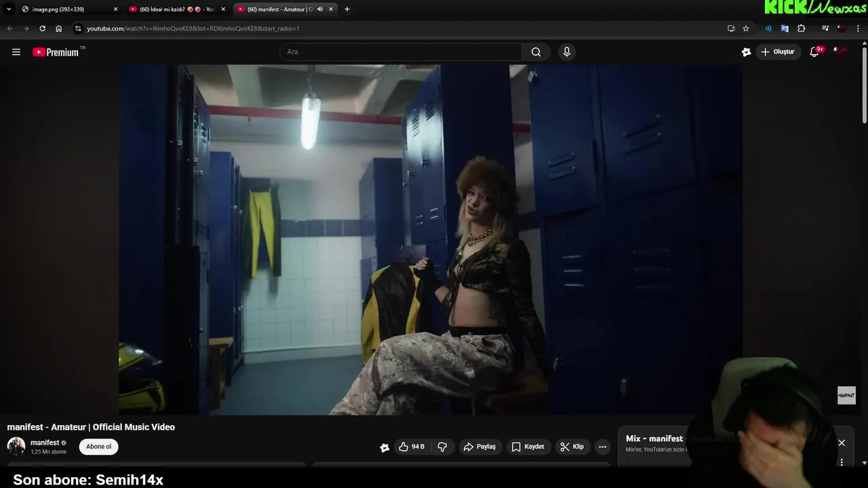Screen dimensions: 868x488
Task: Focus the Ara search field
Action: tap(401, 52)
